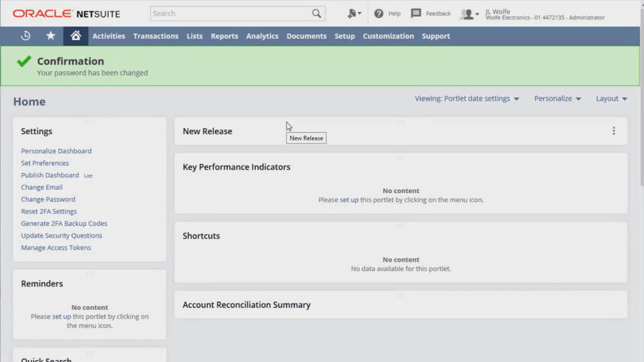Screen dimensions: 644x362
Task: Open the New Release portlet menu dots
Action: 614,131
